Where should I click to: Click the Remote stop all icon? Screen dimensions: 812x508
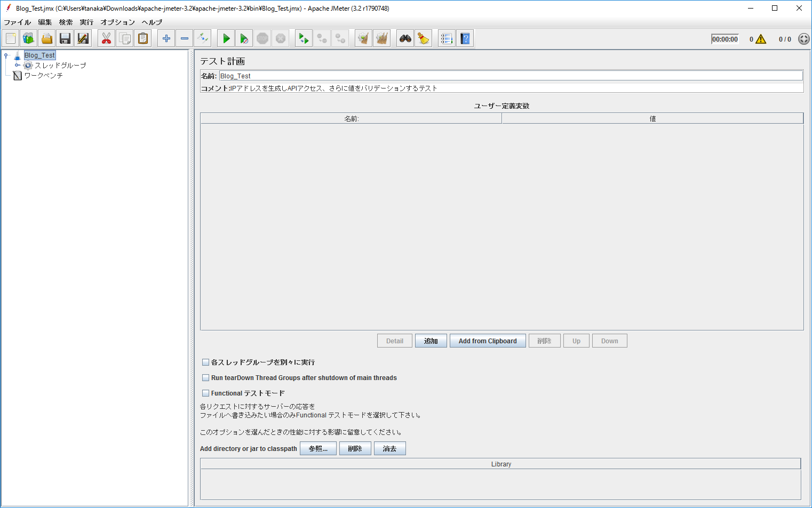[x=322, y=38]
